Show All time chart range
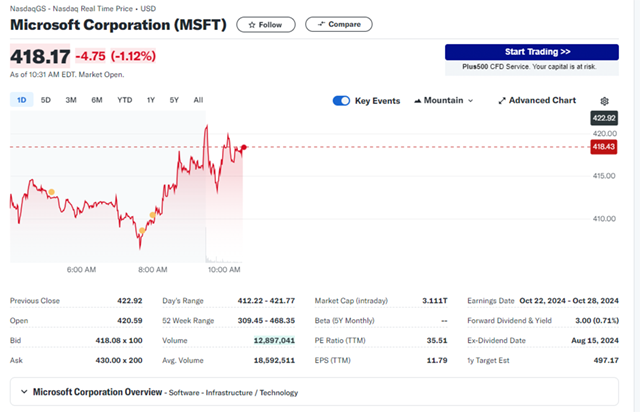The width and height of the screenshot is (640, 412). click(x=198, y=100)
